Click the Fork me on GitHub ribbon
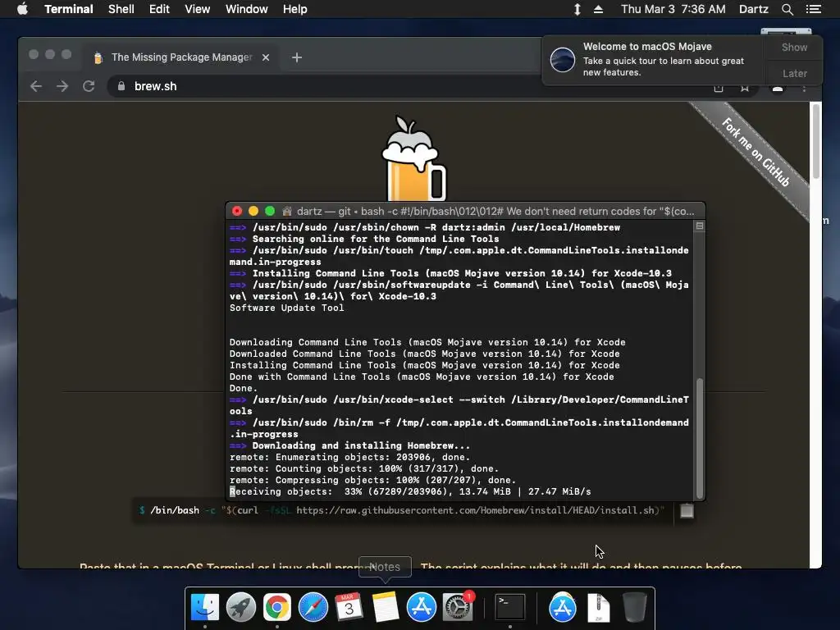The image size is (840, 630). 756,152
